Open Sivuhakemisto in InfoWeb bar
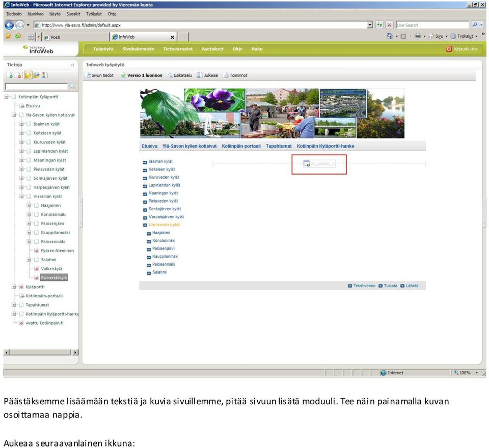 pyautogui.click(x=138, y=49)
